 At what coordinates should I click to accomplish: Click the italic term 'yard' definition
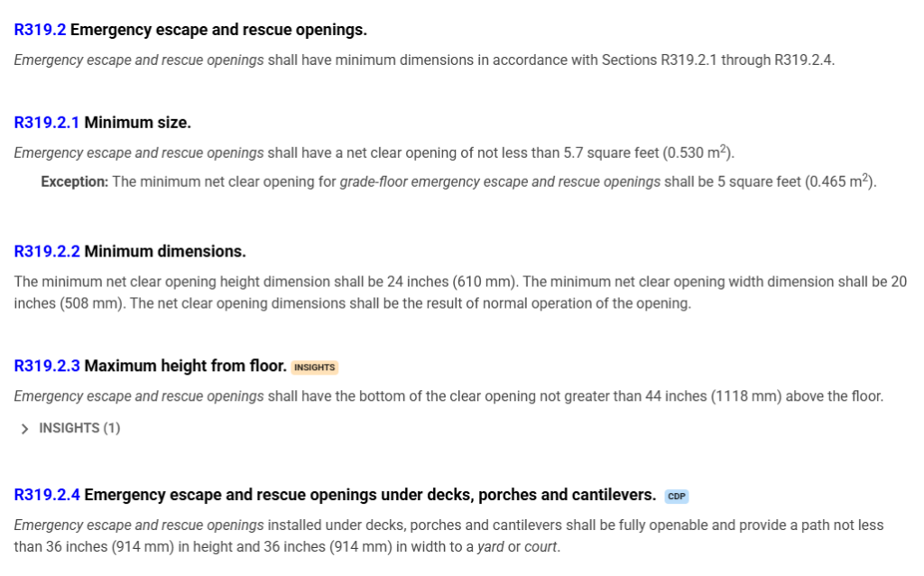click(492, 546)
